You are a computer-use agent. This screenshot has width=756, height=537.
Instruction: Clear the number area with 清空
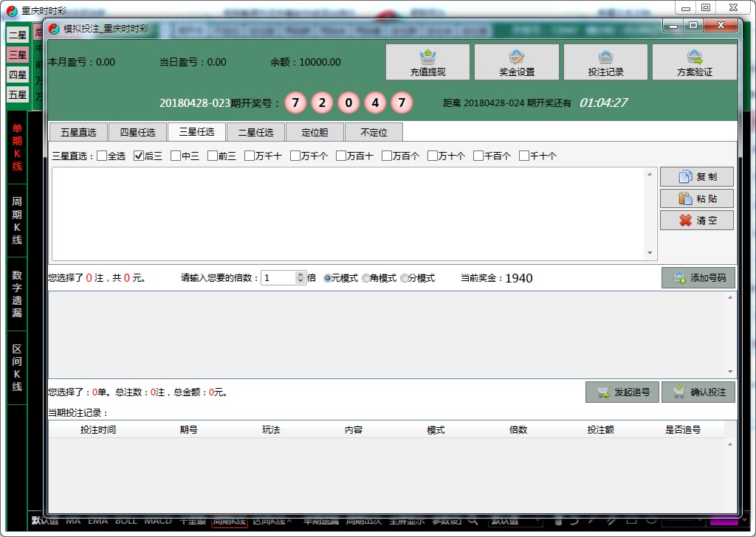point(696,220)
